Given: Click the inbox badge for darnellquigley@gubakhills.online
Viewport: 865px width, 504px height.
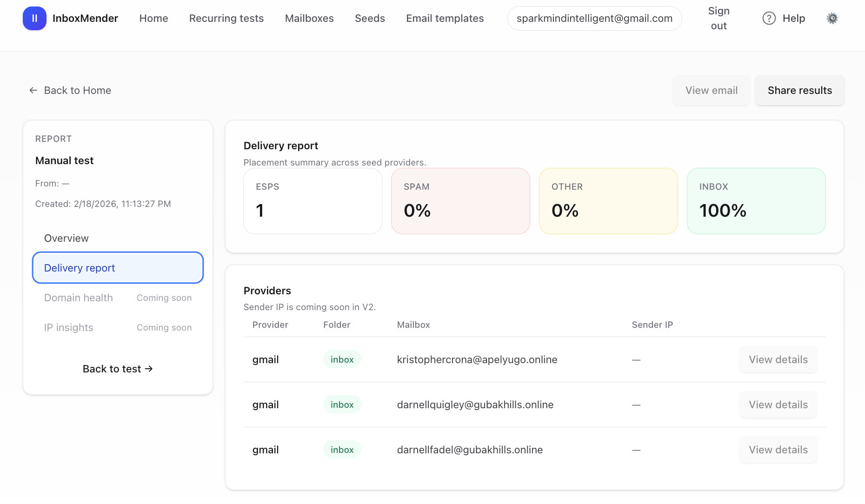Looking at the screenshot, I should click(x=342, y=405).
